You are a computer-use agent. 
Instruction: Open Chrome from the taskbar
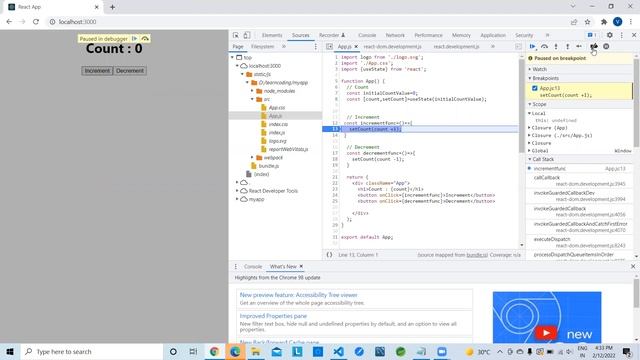[214, 351]
